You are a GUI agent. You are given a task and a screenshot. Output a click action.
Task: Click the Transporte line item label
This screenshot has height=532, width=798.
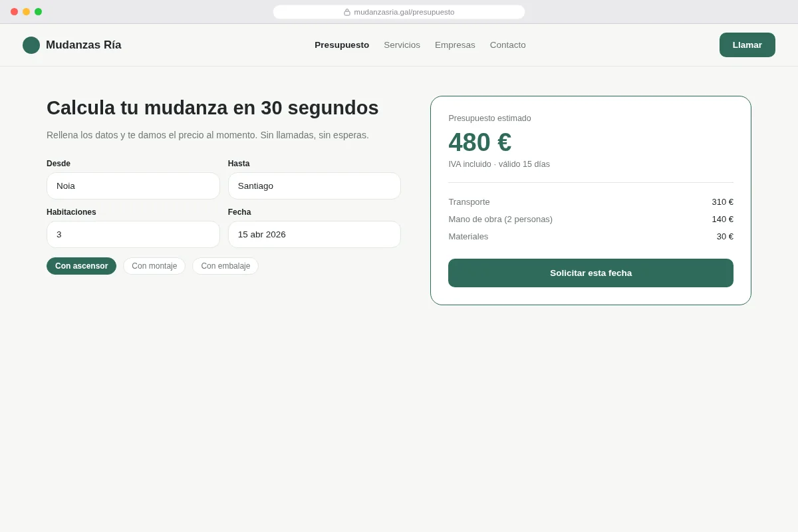point(469,202)
